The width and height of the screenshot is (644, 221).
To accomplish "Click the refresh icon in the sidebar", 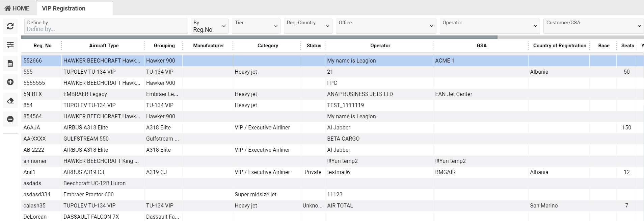I will pyautogui.click(x=10, y=26).
